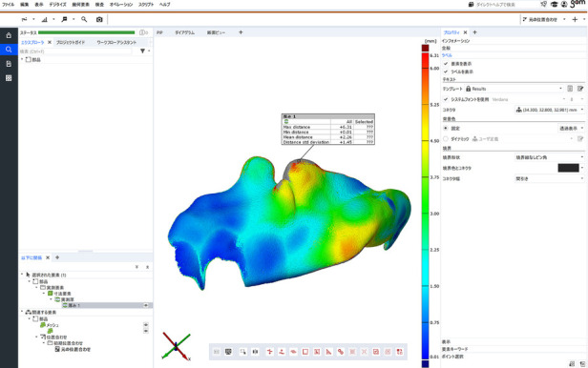The height and width of the screenshot is (368, 588).
Task: Click the monitor view icon in bottom toolbar
Action: click(228, 352)
